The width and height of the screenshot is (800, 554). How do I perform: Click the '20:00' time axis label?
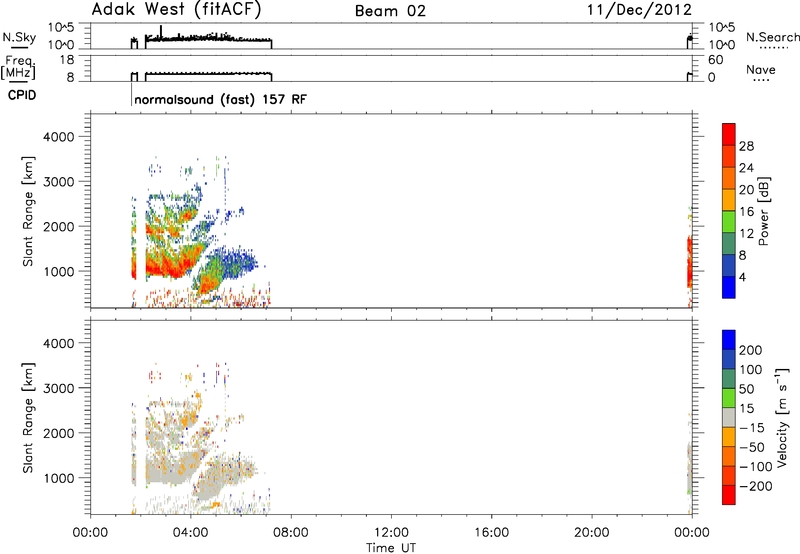tap(591, 533)
